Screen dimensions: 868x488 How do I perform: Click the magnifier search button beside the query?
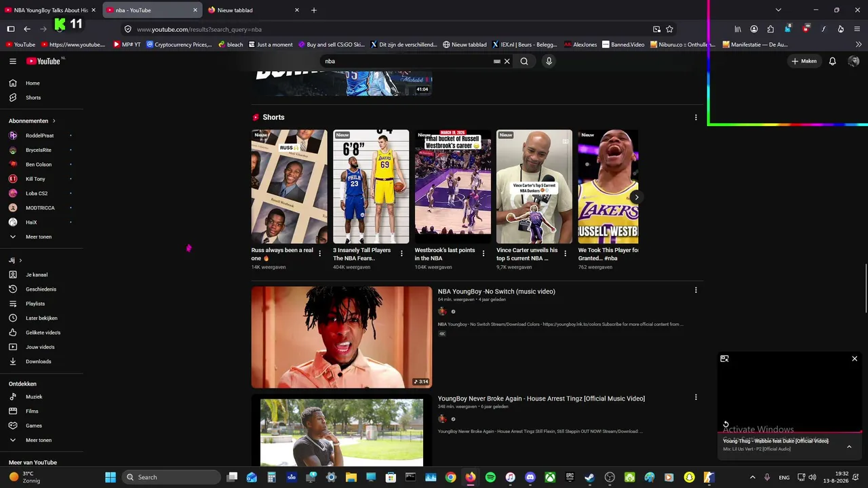(524, 61)
